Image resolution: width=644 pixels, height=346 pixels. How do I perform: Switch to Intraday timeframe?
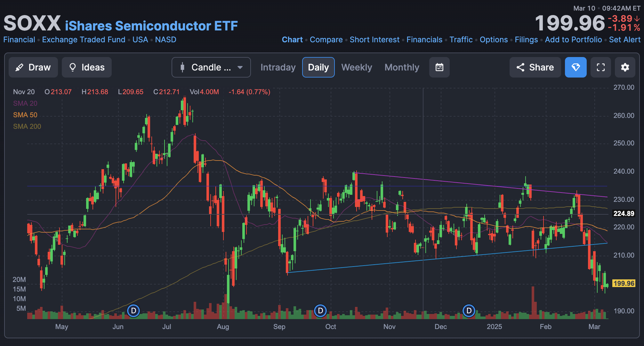pyautogui.click(x=278, y=67)
